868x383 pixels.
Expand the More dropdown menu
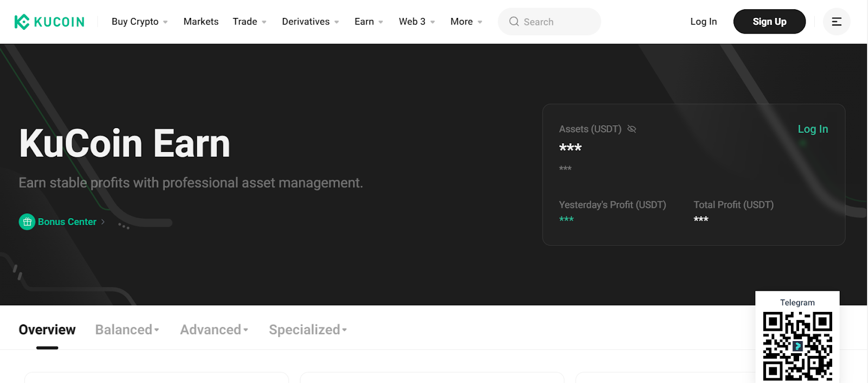[467, 22]
